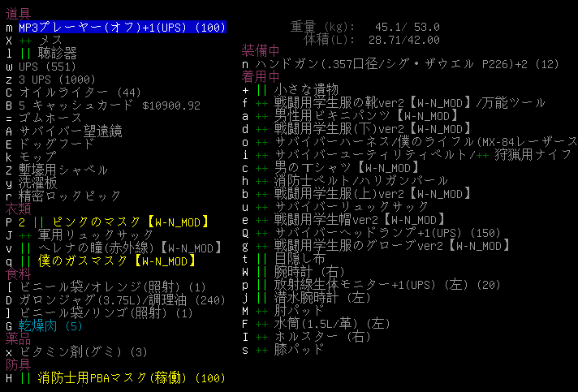Select the 食料 category header
Viewport: 578px width, 392px height.
[x=19, y=274]
